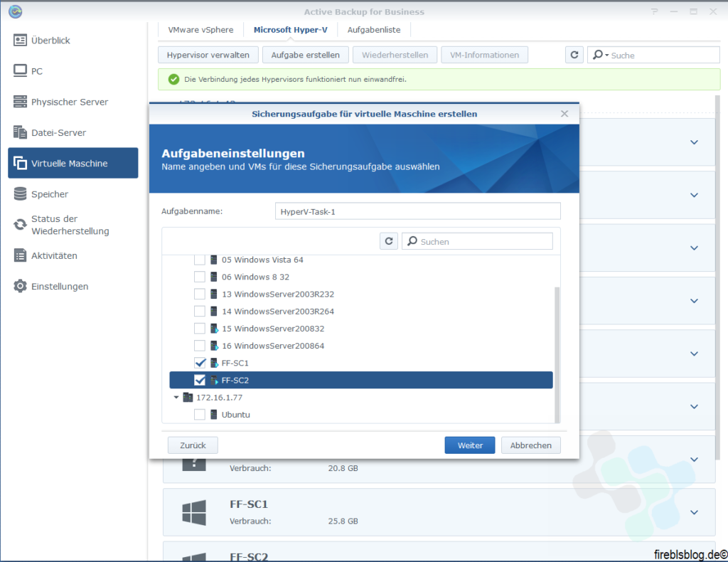Select the 06 Windows 8 32 row label

tap(255, 277)
